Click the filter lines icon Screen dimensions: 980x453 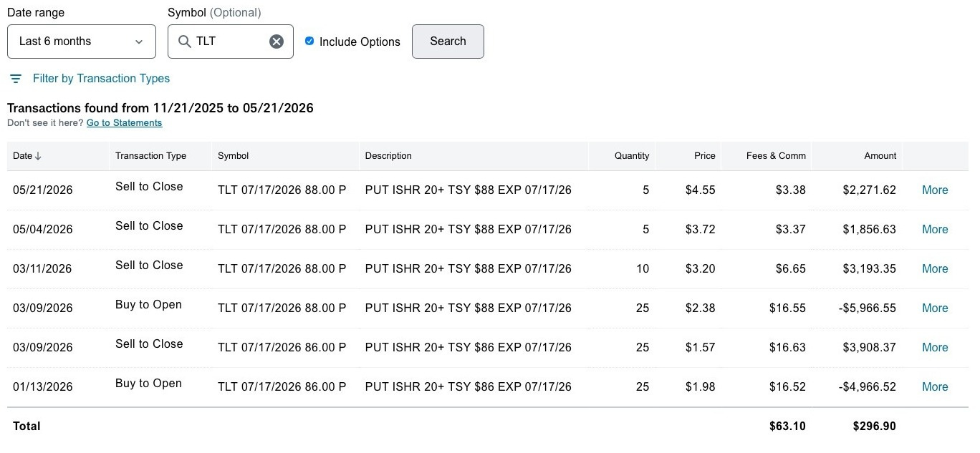coord(16,79)
